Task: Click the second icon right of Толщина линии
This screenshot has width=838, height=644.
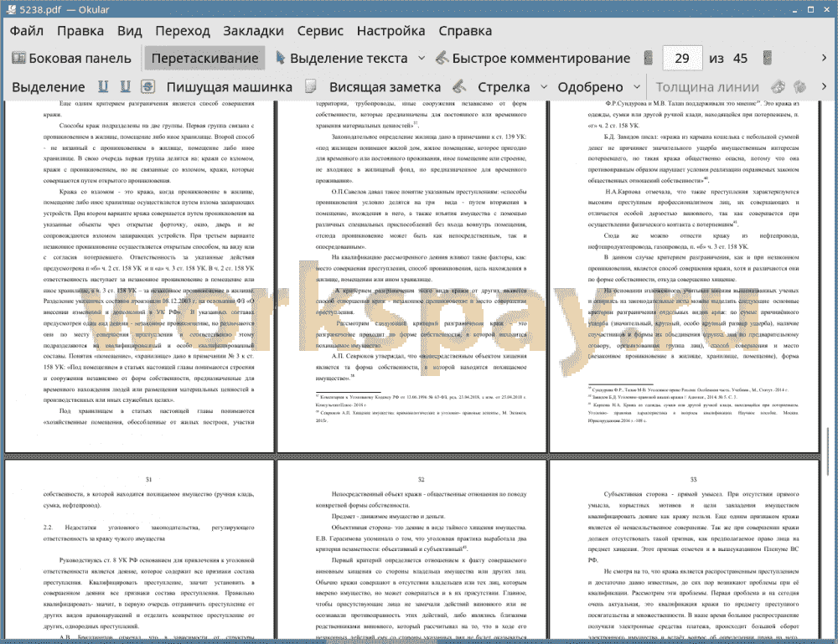Action: coord(800,86)
